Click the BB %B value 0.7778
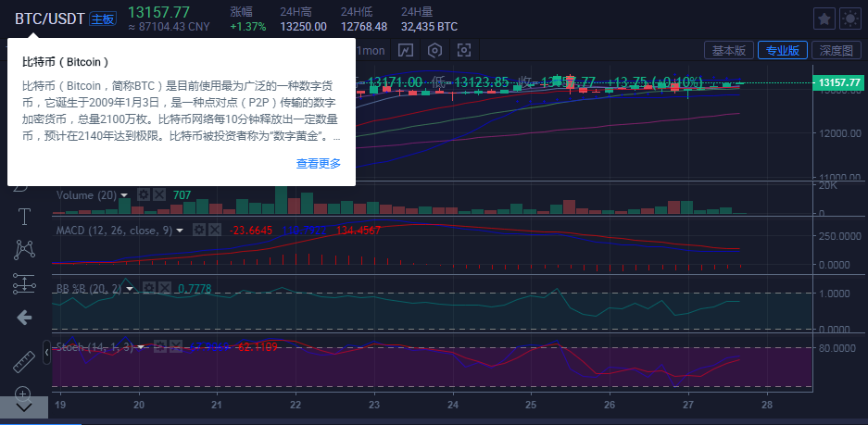 pyautogui.click(x=195, y=288)
